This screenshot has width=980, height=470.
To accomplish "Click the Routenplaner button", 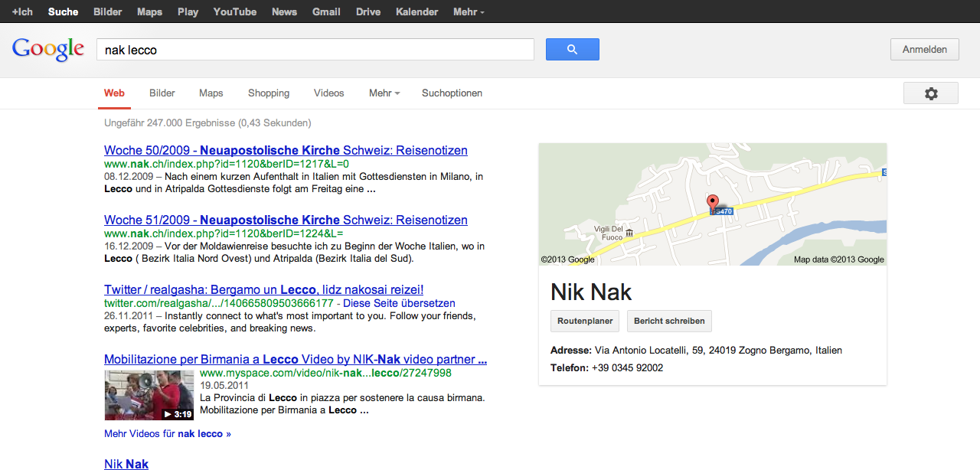I will click(585, 321).
